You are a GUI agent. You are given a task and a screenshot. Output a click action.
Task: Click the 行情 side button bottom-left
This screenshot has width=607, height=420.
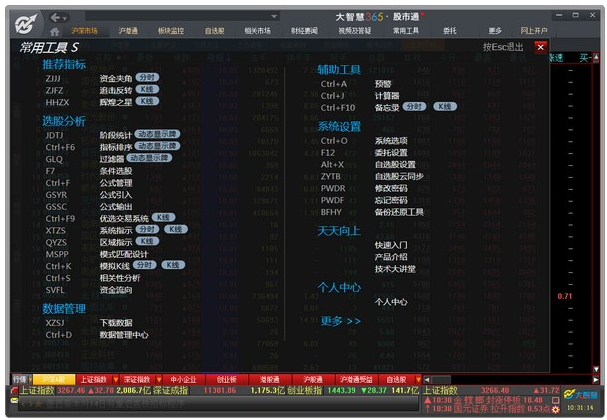pyautogui.click(x=20, y=379)
